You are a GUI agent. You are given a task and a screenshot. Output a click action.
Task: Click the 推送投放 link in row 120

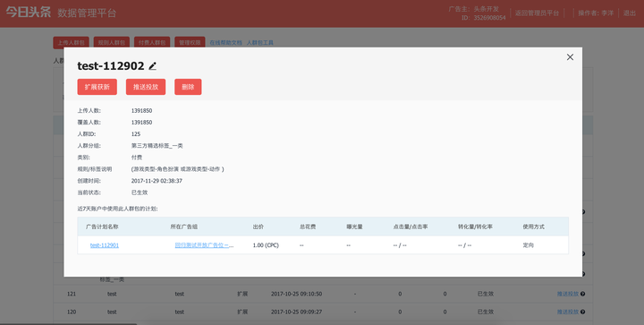pos(568,312)
